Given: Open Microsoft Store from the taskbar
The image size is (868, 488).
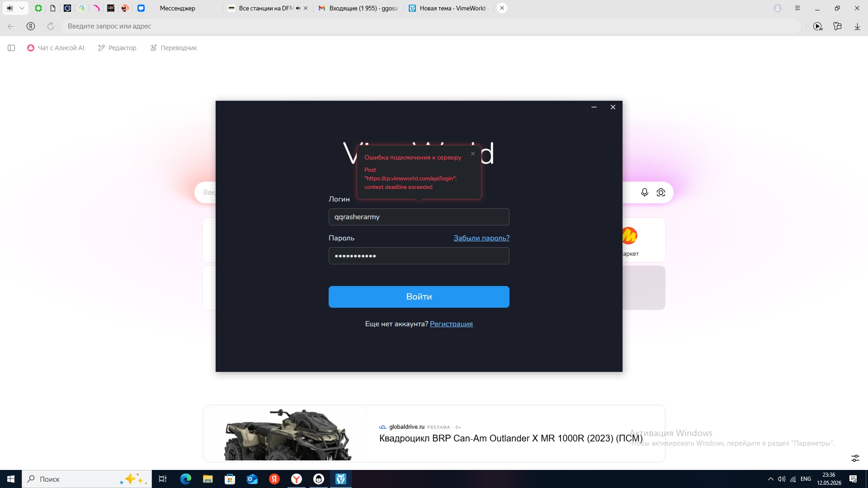Looking at the screenshot, I should pyautogui.click(x=230, y=479).
